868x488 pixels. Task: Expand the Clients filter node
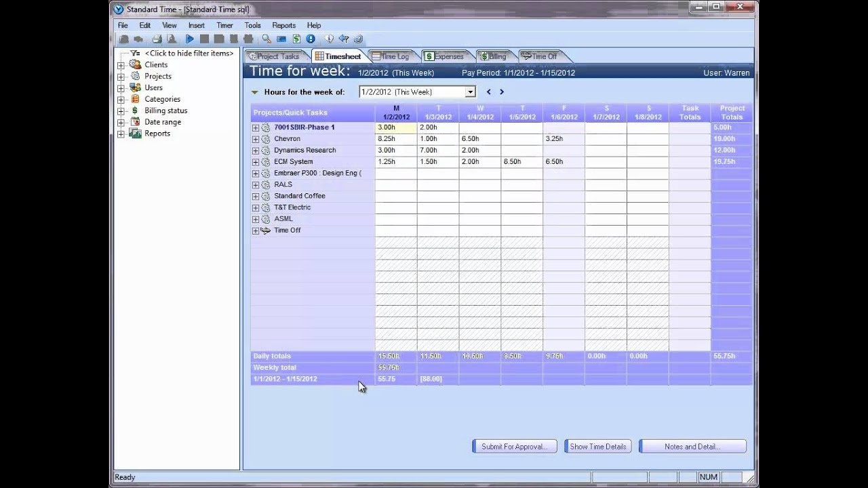tap(121, 65)
